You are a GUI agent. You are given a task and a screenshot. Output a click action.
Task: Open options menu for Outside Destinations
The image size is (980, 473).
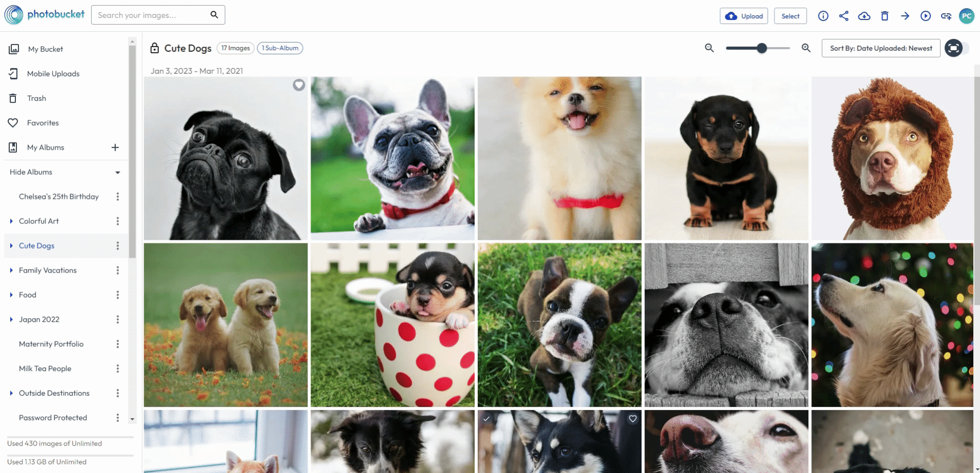(x=118, y=394)
